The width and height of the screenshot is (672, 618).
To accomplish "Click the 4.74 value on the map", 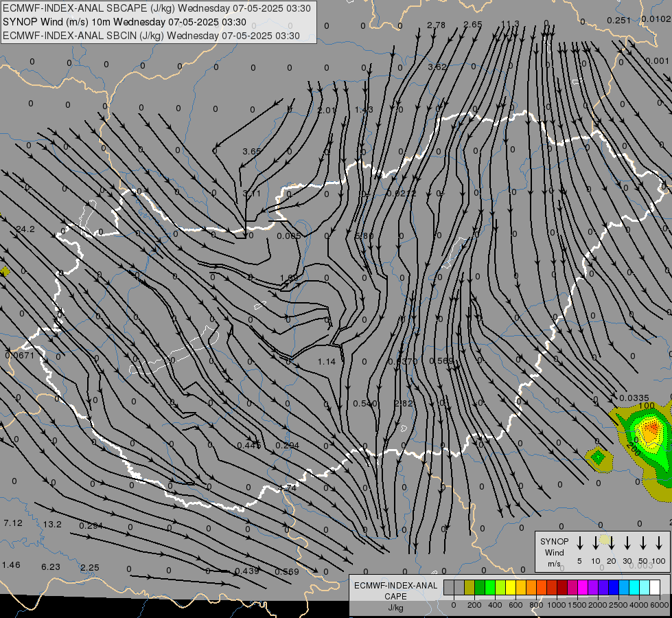I will tap(287, 488).
